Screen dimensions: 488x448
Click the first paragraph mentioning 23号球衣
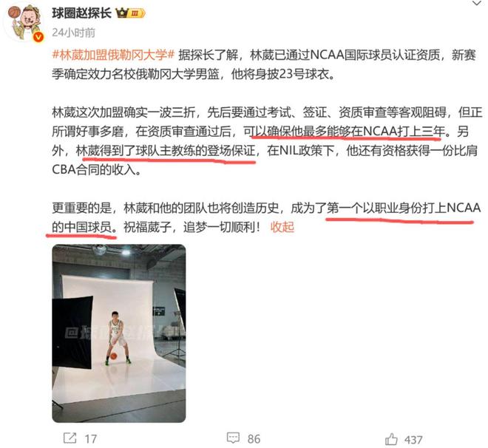click(264, 65)
